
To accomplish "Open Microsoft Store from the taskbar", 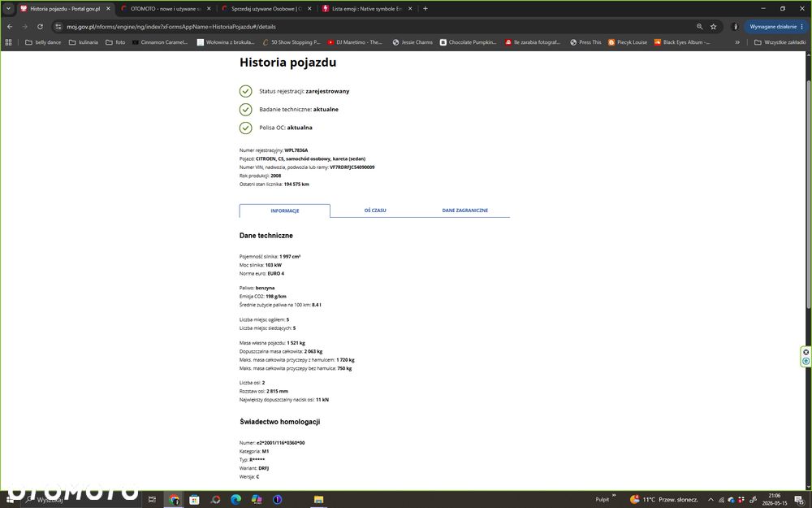I will point(194,499).
